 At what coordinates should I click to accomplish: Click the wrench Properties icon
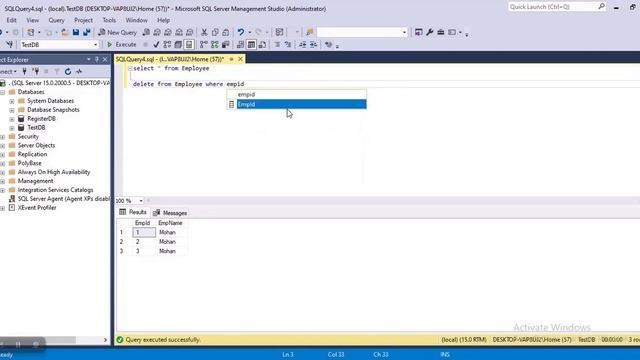(x=429, y=32)
